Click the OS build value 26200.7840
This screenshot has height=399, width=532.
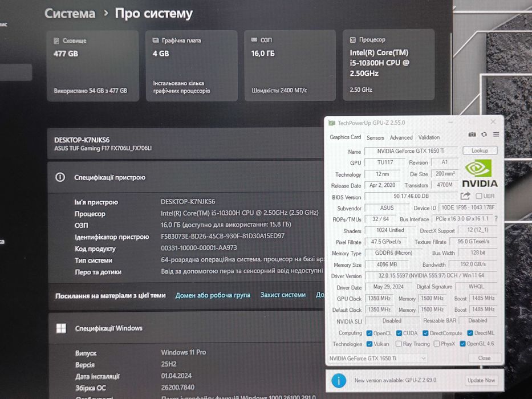coord(177,387)
